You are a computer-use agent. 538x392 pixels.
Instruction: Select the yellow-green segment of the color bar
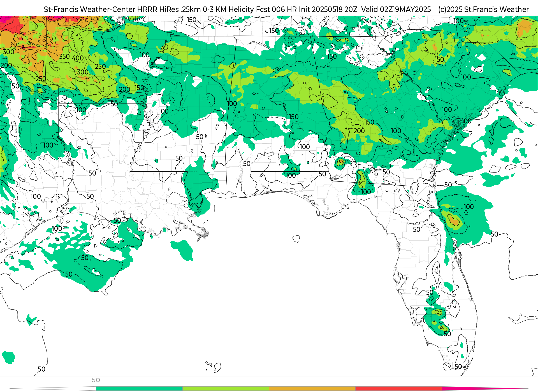tap(226, 389)
